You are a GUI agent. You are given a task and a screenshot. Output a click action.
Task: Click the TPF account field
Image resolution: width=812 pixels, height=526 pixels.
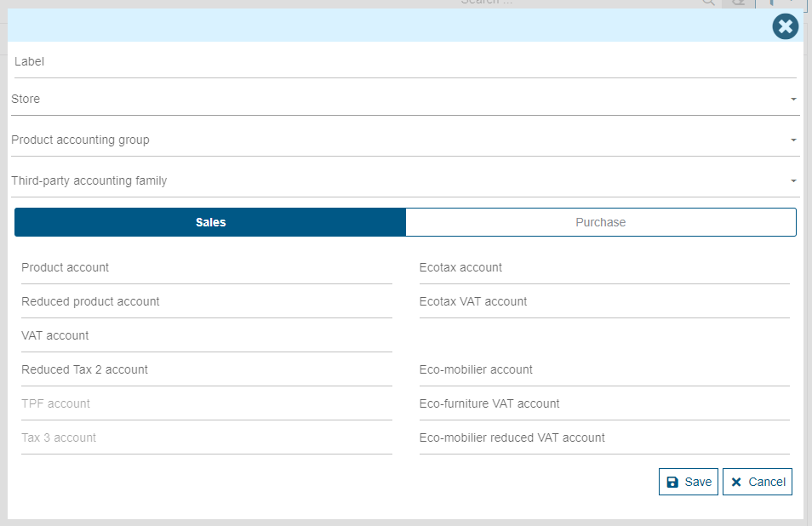[x=206, y=404]
